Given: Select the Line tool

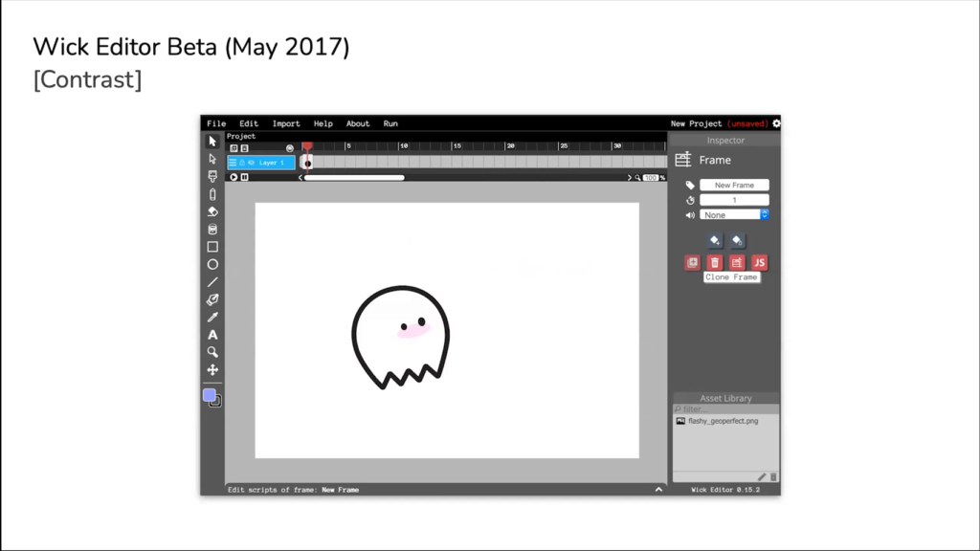Looking at the screenshot, I should [x=212, y=282].
